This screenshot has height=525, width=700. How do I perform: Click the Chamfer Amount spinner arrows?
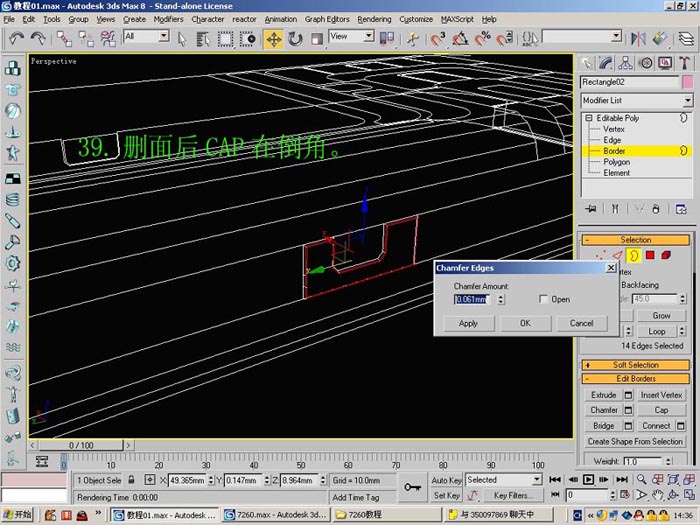(501, 299)
